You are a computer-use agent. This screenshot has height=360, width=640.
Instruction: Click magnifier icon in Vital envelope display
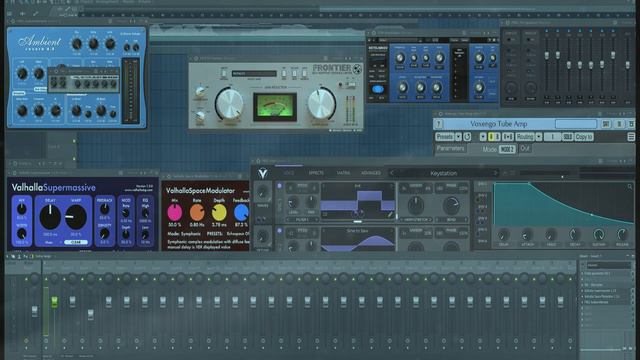coord(630,187)
